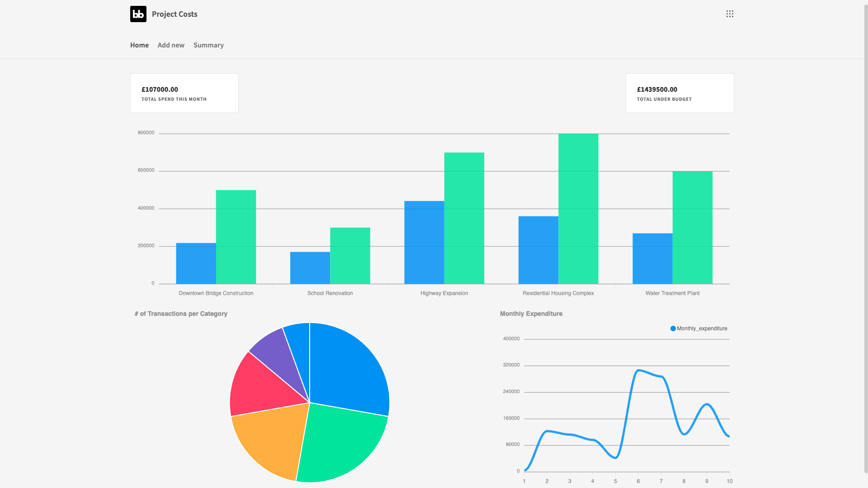Click the 'School Renovation' axis label
Image resolution: width=868 pixels, height=488 pixels.
coord(330,293)
